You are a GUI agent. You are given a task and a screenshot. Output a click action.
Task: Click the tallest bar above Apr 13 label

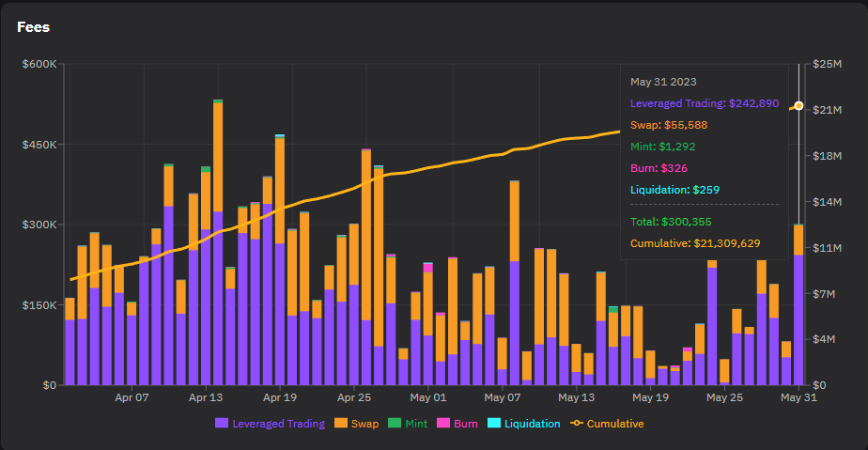218,242
